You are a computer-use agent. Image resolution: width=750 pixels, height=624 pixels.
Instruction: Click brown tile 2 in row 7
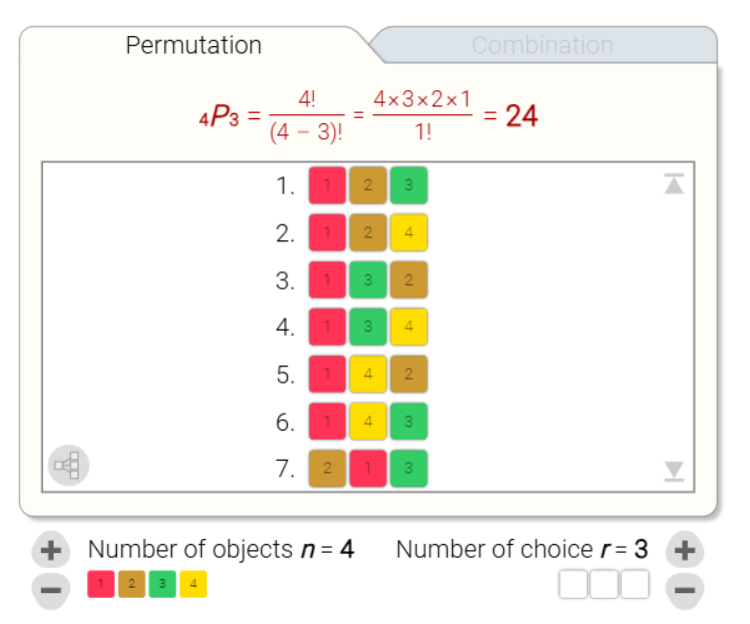(327, 469)
